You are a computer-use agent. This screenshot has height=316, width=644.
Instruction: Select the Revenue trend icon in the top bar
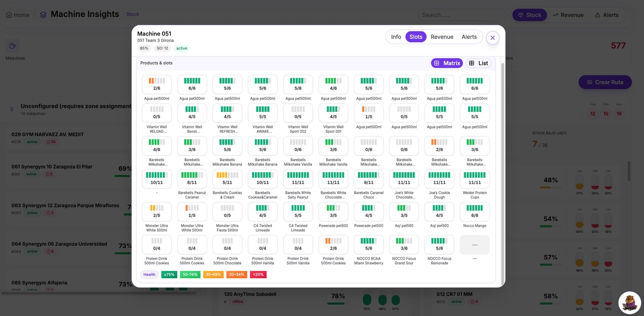tap(555, 15)
